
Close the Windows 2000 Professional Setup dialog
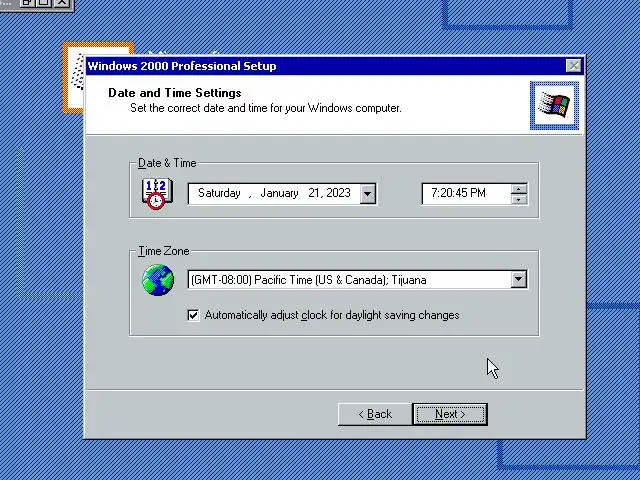click(x=573, y=66)
